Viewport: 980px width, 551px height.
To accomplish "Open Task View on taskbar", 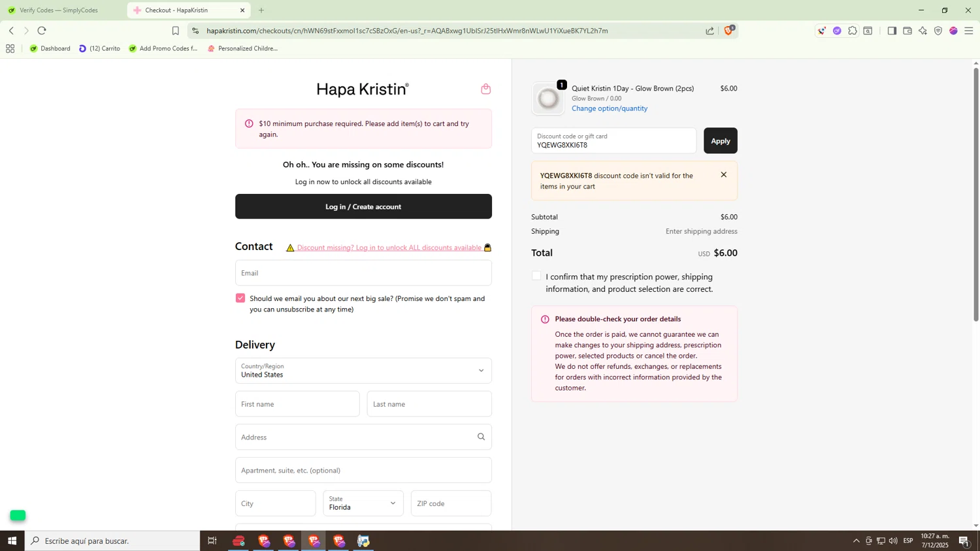I will (212, 541).
